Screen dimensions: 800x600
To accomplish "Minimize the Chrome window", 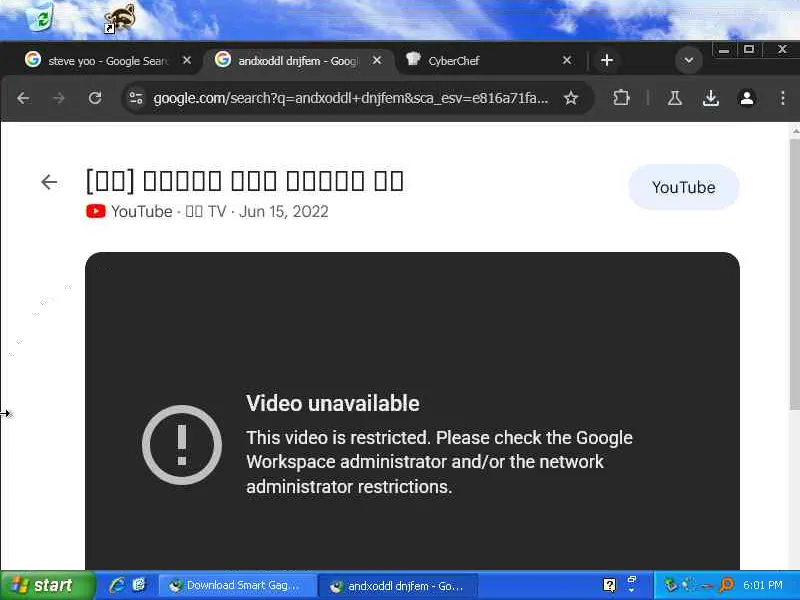I will tap(723, 49).
